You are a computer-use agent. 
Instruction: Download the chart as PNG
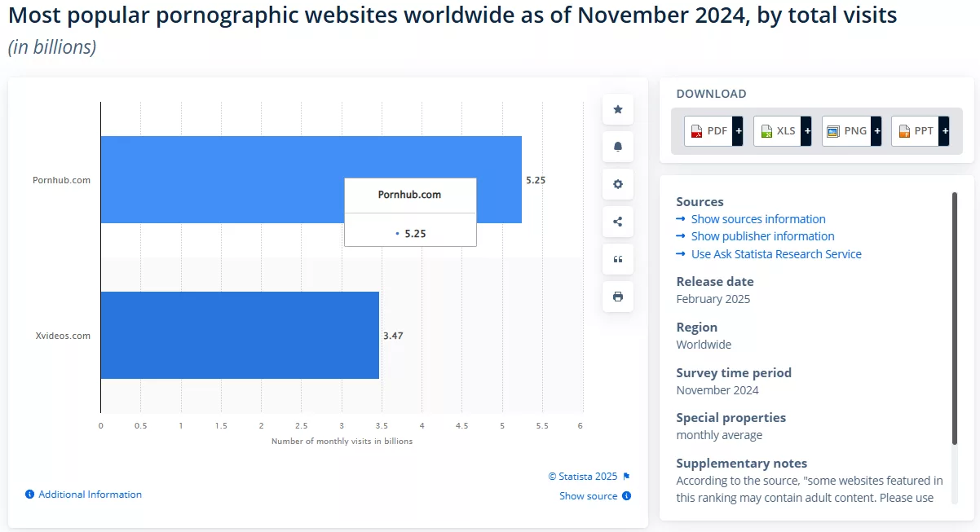(x=846, y=130)
